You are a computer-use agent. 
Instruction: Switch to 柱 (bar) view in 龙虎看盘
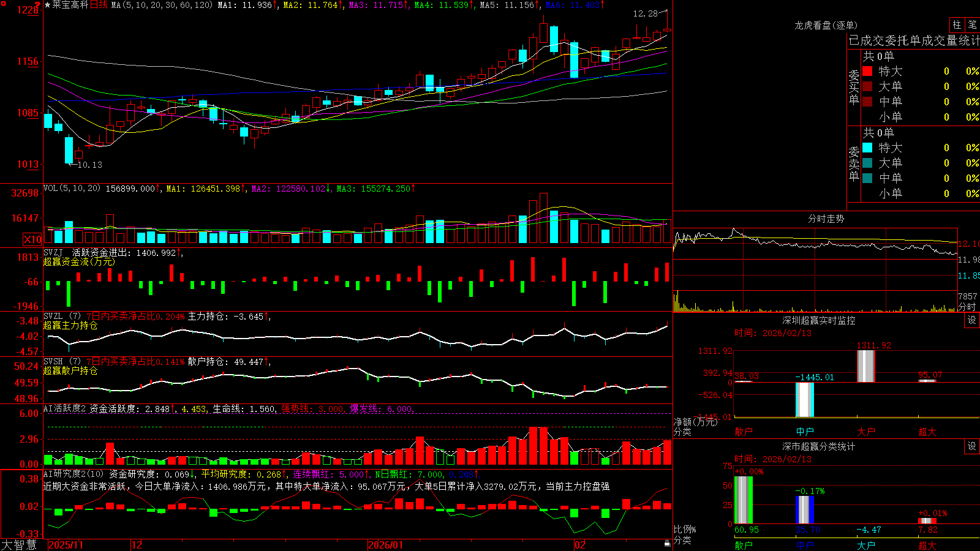point(957,25)
